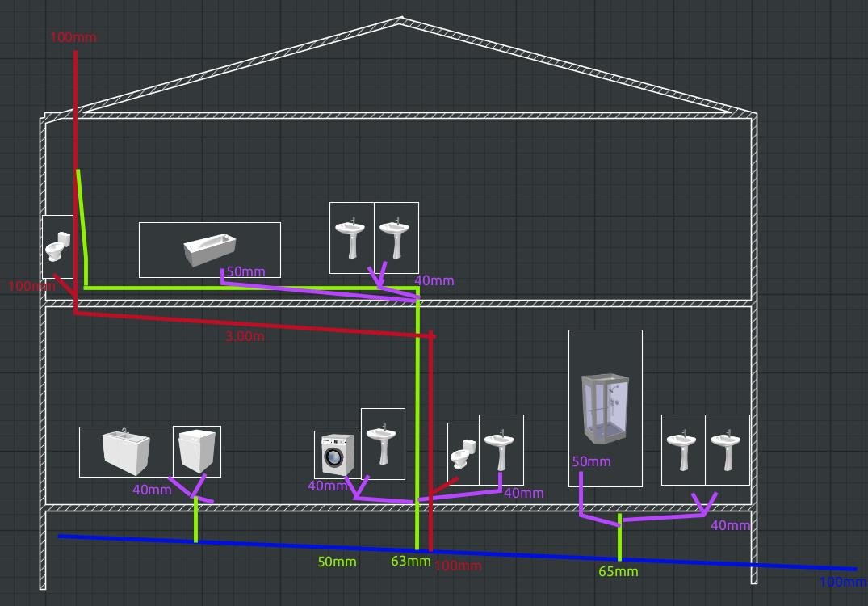The height and width of the screenshot is (606, 868).
Task: Pick the wide kitchen sink cabinet
Action: (x=125, y=452)
